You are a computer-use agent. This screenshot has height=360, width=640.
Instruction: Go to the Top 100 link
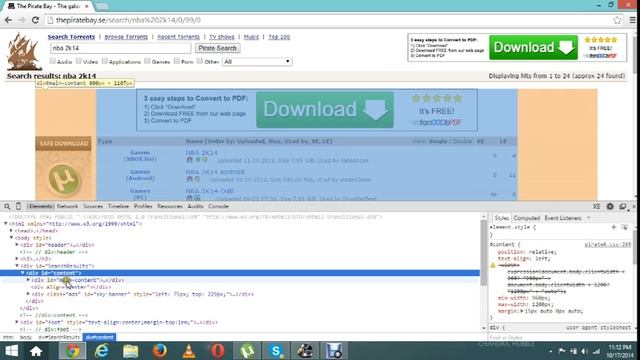[x=279, y=37]
